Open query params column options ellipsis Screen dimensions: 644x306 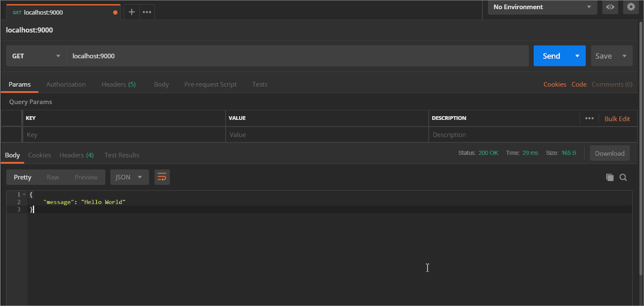click(x=589, y=118)
